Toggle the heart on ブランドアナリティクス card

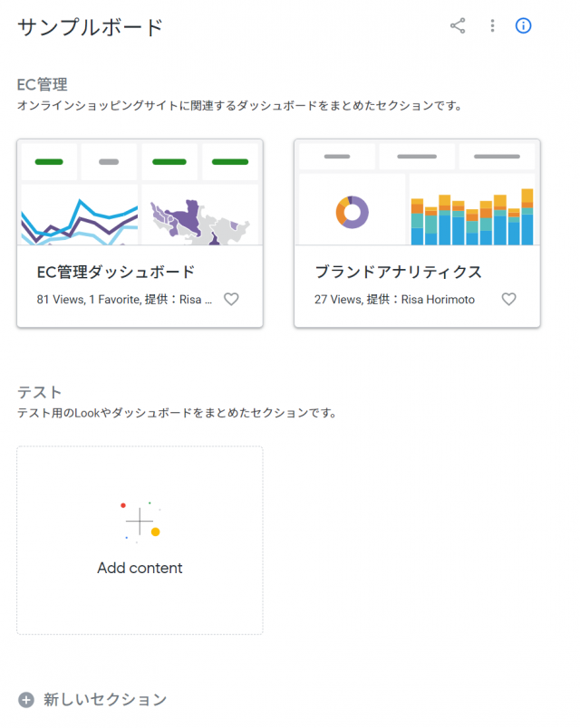tap(508, 299)
